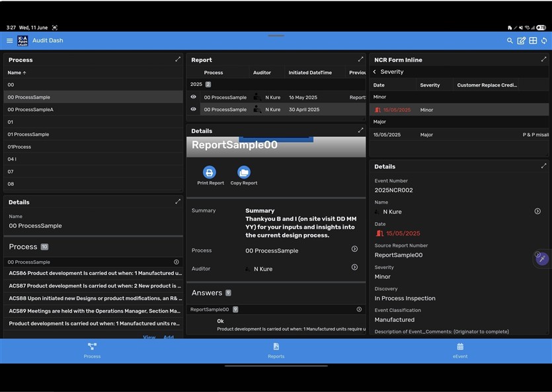The width and height of the screenshot is (552, 392).
Task: Sort by the Name column header
Action: click(17, 73)
